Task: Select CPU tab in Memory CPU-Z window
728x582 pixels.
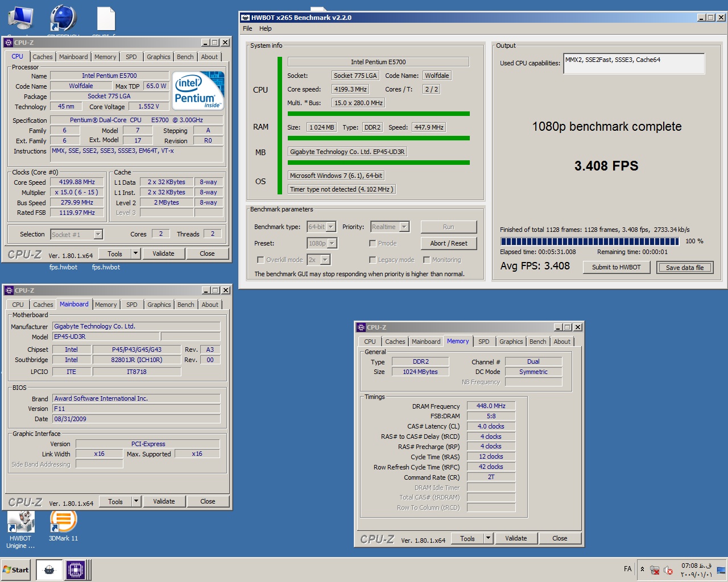Action: pos(370,342)
